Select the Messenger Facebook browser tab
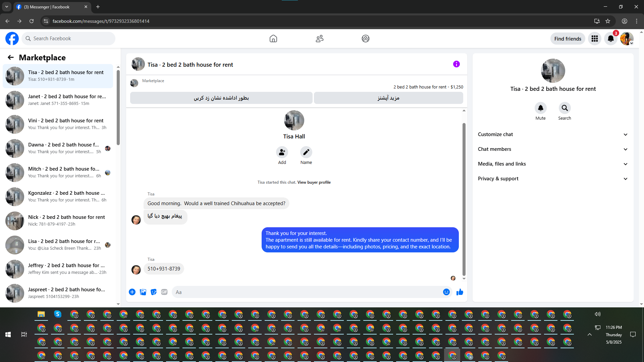 [x=52, y=7]
